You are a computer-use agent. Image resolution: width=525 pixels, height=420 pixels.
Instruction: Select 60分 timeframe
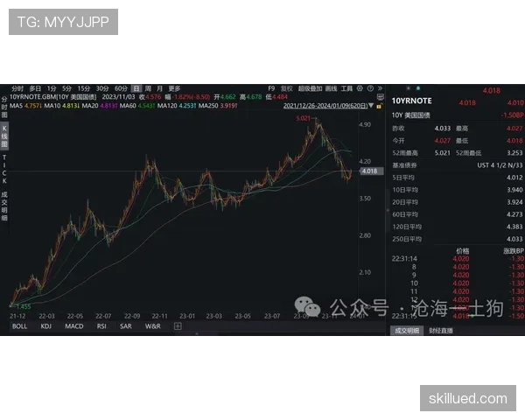tap(121, 88)
